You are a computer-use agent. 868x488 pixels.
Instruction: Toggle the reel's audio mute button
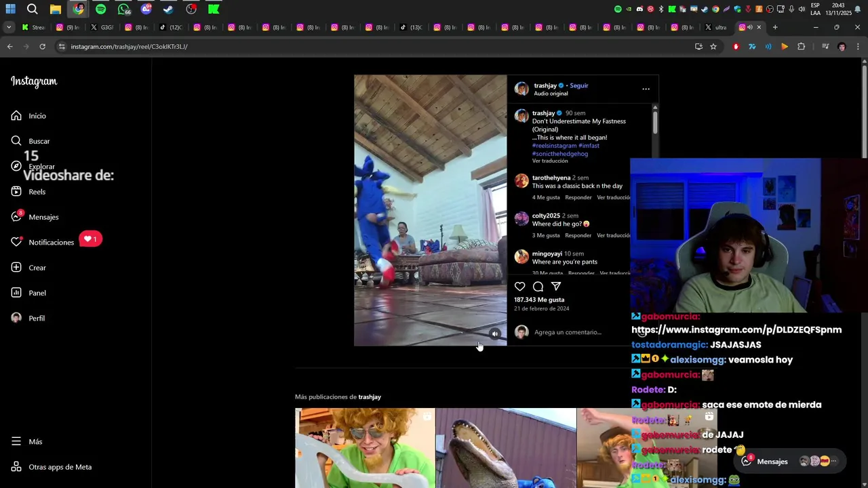click(495, 334)
